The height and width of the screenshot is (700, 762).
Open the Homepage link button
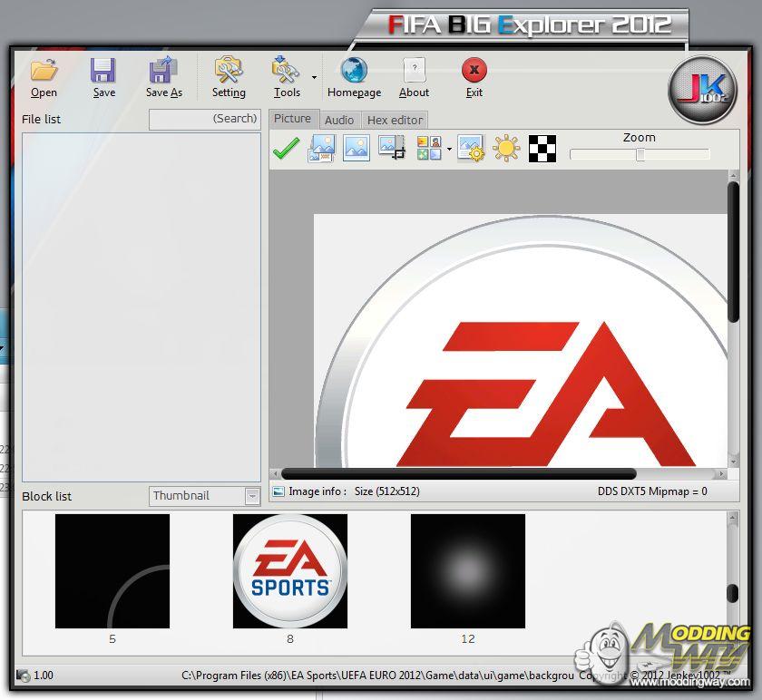tap(354, 71)
